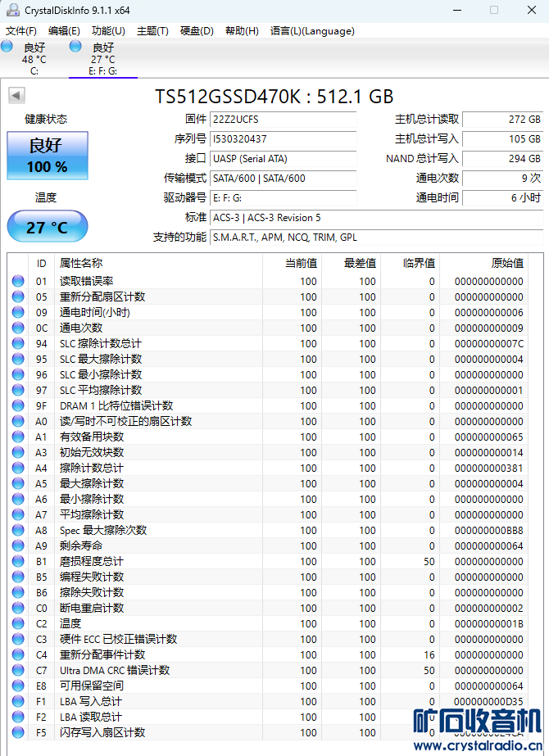549x756 pixels.
Task: Click status circle of attribute 0C 通电次数
Action: [18, 328]
